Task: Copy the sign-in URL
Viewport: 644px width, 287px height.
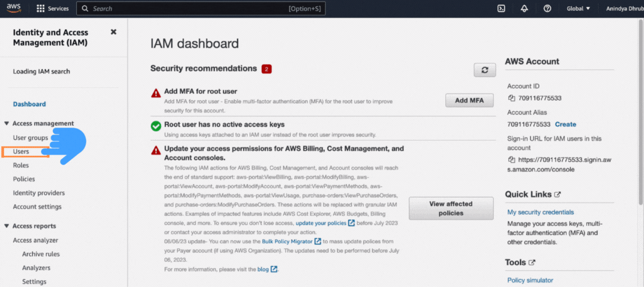Action: pos(511,160)
